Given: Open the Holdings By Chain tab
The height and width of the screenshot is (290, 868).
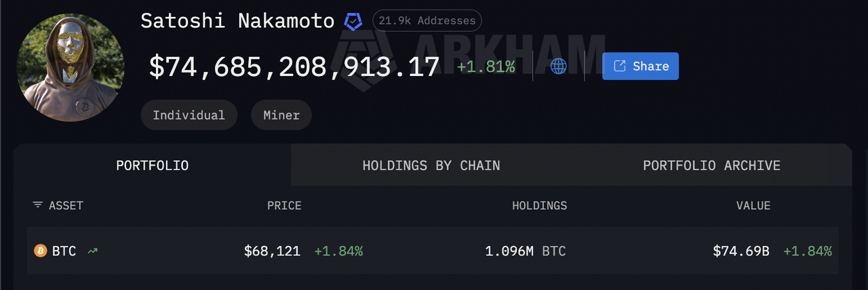Looking at the screenshot, I should pos(431,165).
